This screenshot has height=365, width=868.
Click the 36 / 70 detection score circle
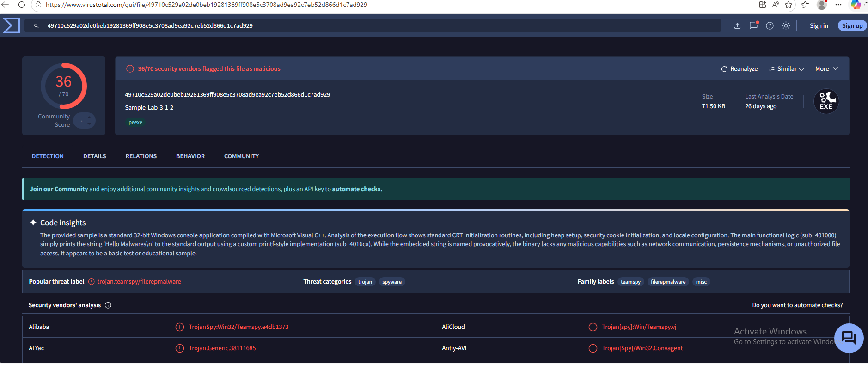64,86
